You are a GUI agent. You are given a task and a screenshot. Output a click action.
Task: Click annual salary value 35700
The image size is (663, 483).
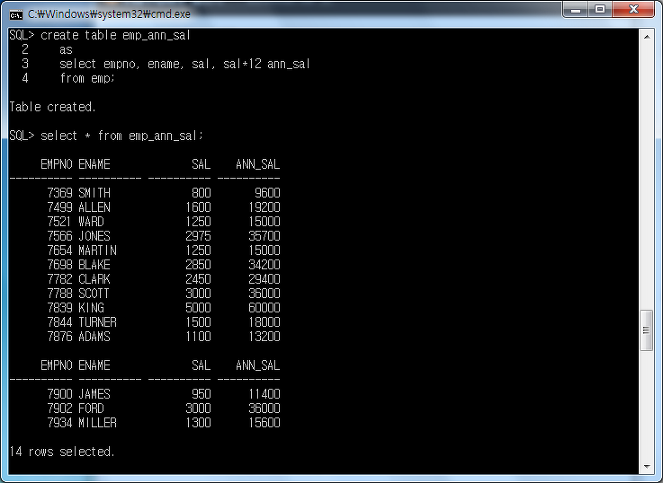tap(264, 236)
